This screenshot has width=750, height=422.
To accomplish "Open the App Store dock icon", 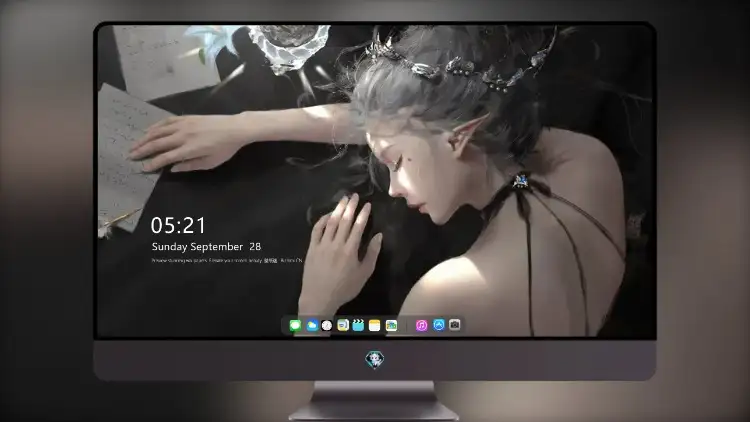I will [439, 325].
